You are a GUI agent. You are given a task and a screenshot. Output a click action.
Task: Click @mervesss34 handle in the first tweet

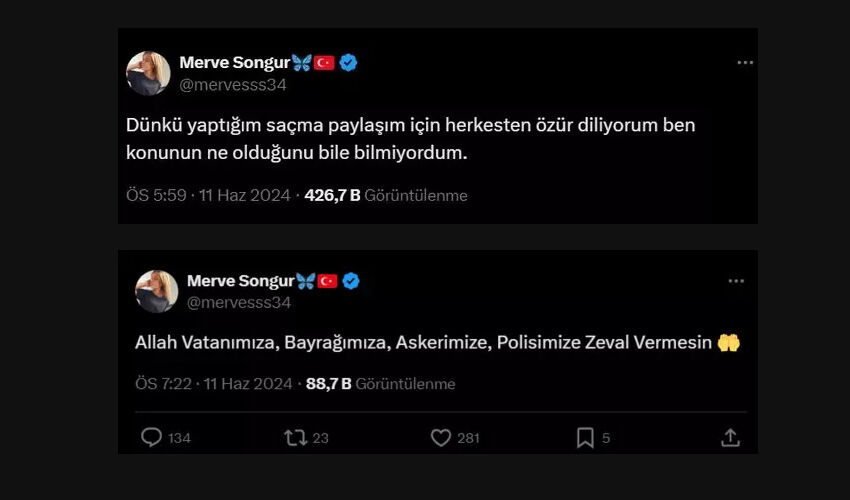pos(233,85)
